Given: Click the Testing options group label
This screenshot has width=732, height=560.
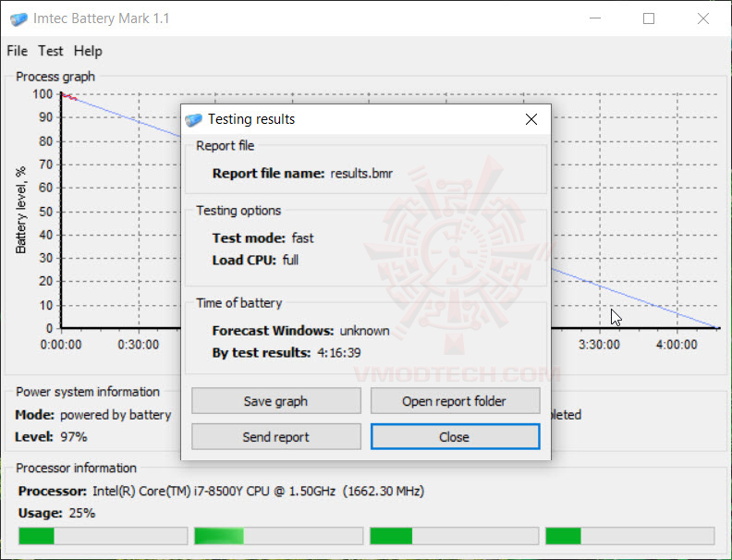Looking at the screenshot, I should point(238,211).
